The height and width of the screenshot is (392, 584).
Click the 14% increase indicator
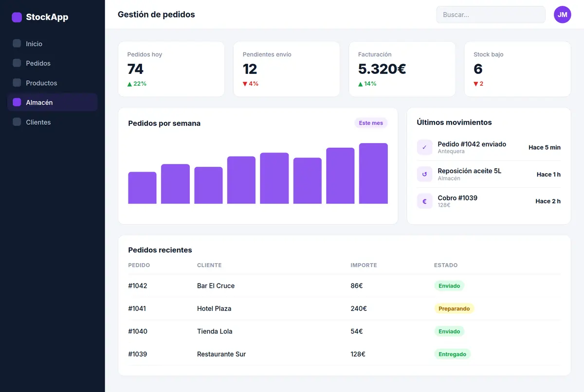367,84
